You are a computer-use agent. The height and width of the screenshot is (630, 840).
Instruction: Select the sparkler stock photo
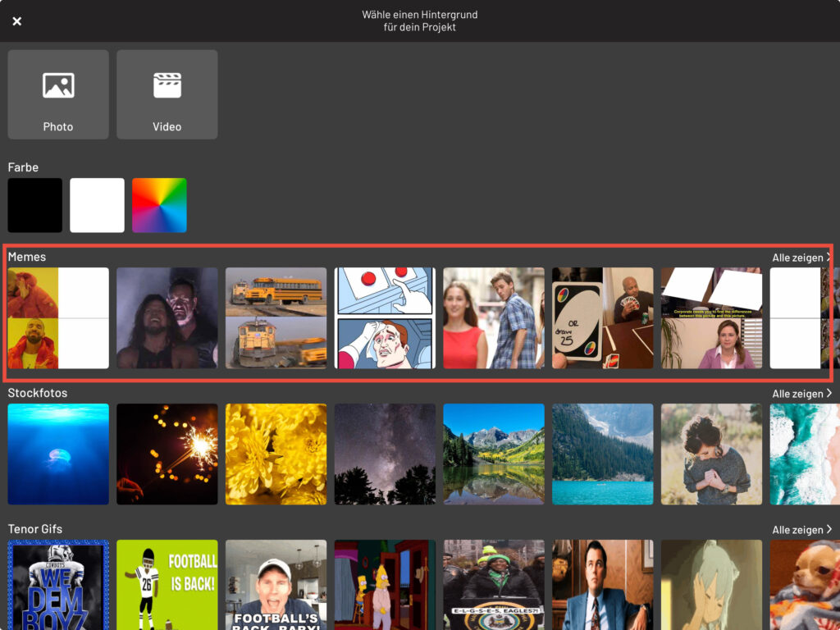click(167, 454)
